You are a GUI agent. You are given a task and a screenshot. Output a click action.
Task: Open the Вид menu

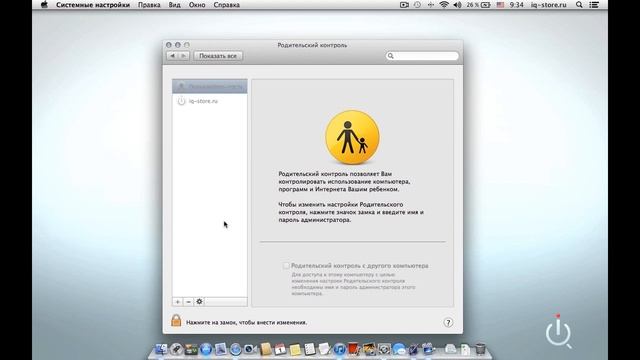tap(174, 5)
